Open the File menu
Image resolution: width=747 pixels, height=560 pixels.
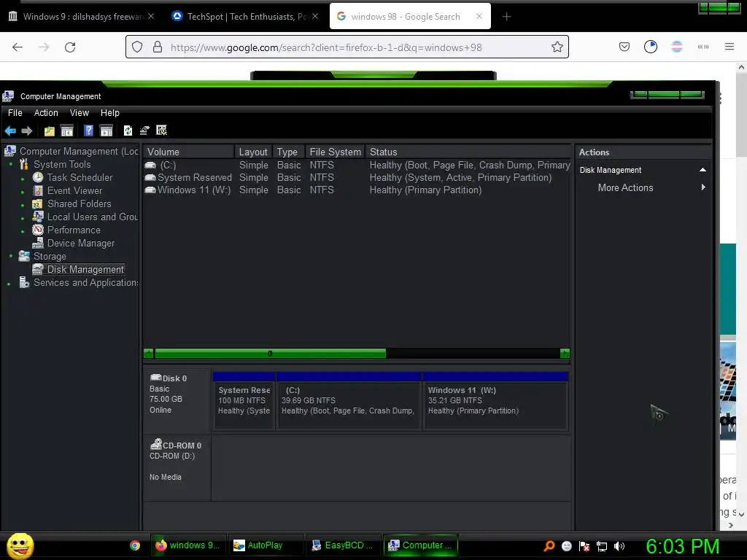coord(15,113)
